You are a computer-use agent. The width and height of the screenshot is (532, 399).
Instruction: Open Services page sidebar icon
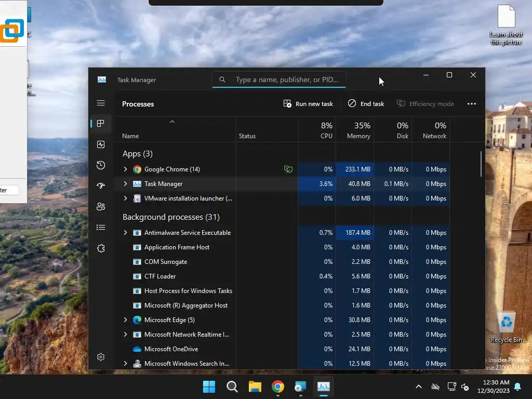pos(101,248)
